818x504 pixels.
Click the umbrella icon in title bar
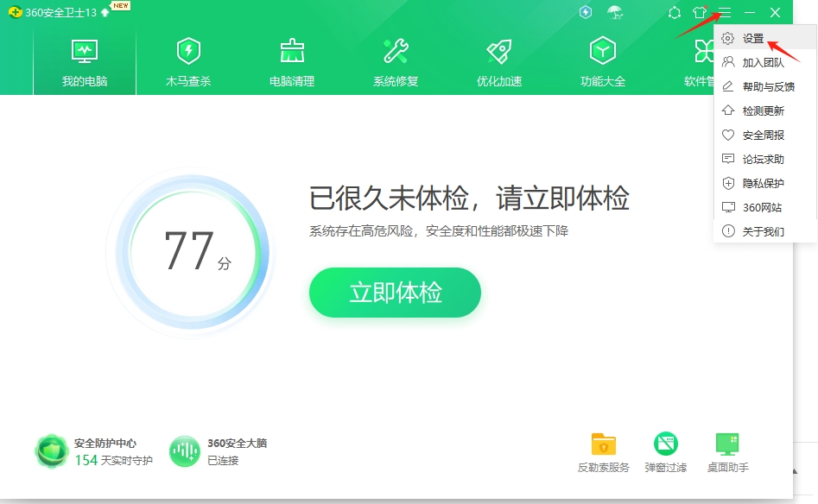click(x=616, y=12)
